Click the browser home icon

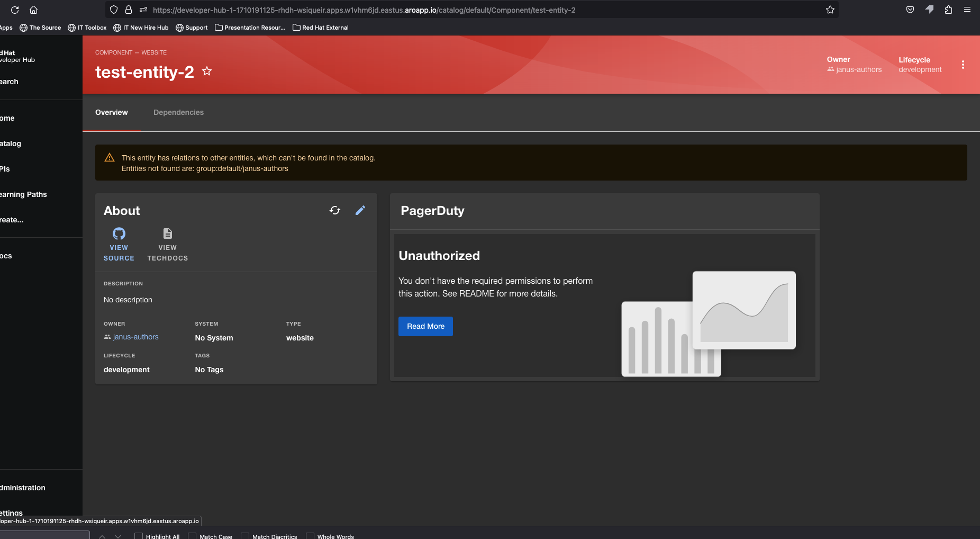coord(33,10)
